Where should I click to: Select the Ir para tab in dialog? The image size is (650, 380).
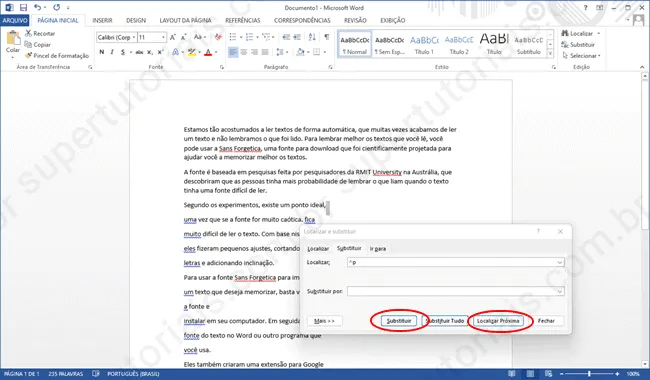pos(378,249)
